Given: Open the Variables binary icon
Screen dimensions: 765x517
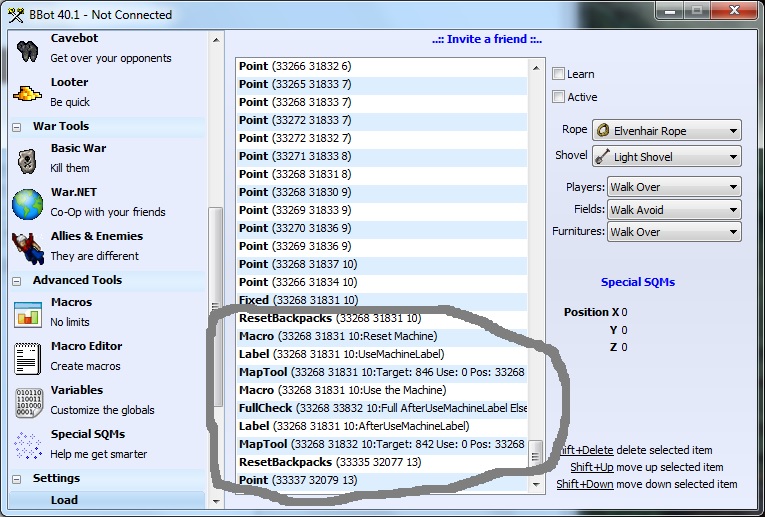Looking at the screenshot, I should [27, 401].
